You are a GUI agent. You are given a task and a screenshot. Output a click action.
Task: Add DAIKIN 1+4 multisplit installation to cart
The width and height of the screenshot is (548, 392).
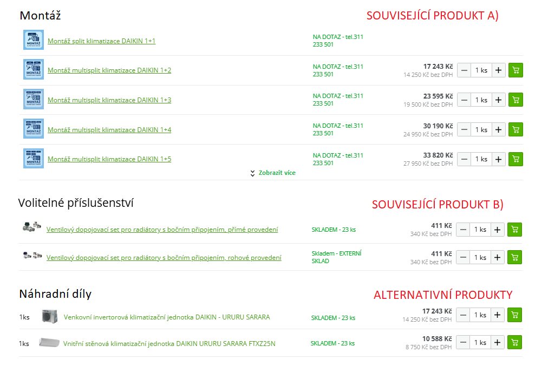(516, 129)
